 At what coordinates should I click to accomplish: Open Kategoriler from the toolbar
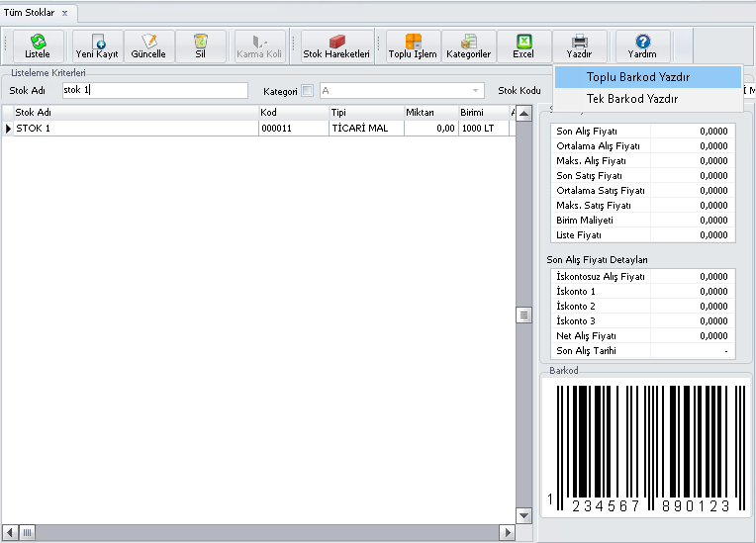pyautogui.click(x=468, y=45)
